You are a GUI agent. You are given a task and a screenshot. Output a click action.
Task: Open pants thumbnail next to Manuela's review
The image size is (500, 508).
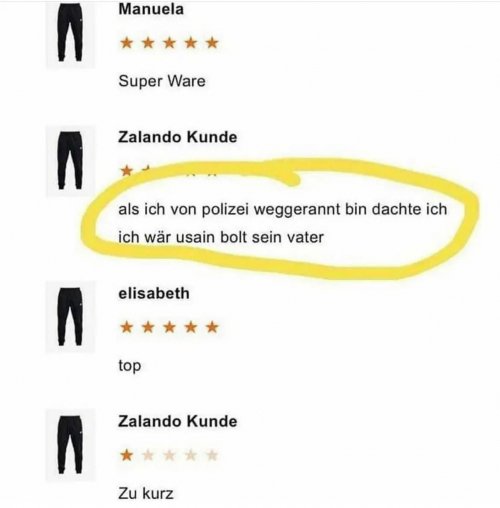point(70,33)
